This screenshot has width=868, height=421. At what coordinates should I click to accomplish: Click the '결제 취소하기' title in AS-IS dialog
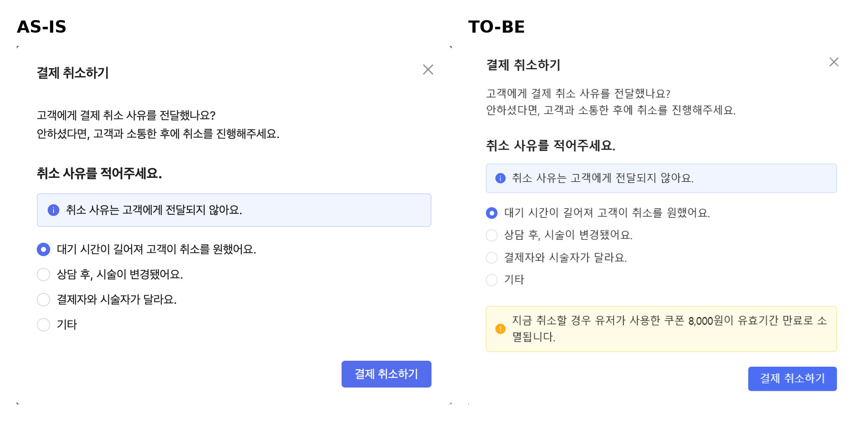(x=73, y=73)
